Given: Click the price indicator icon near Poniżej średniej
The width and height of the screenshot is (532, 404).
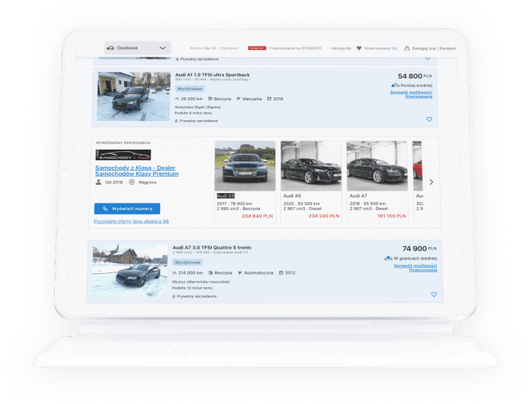Looking at the screenshot, I should [x=396, y=86].
